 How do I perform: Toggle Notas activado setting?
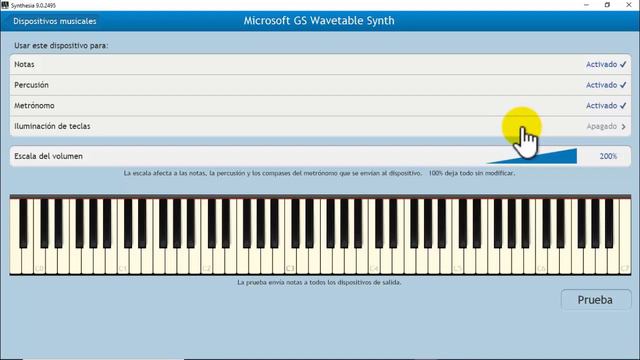click(x=320, y=64)
